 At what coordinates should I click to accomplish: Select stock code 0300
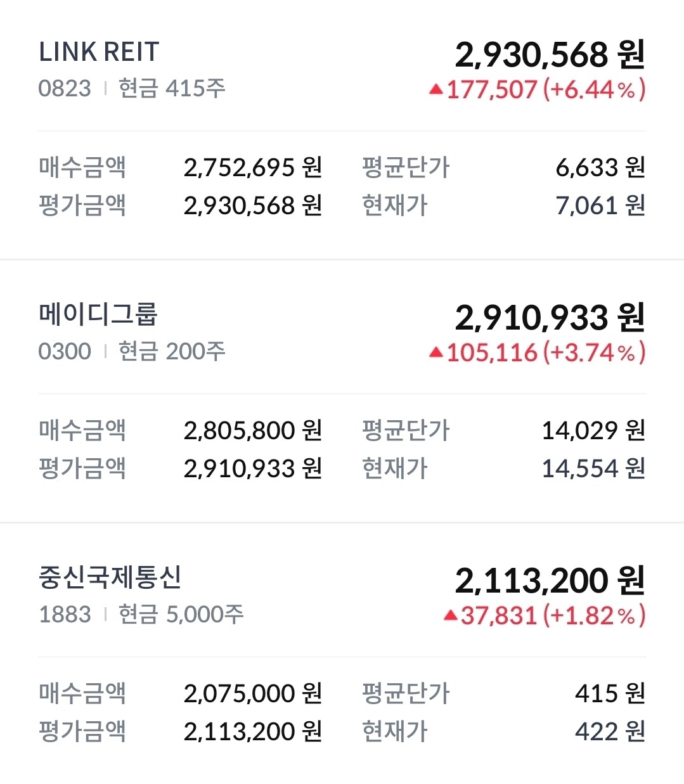pos(65,351)
